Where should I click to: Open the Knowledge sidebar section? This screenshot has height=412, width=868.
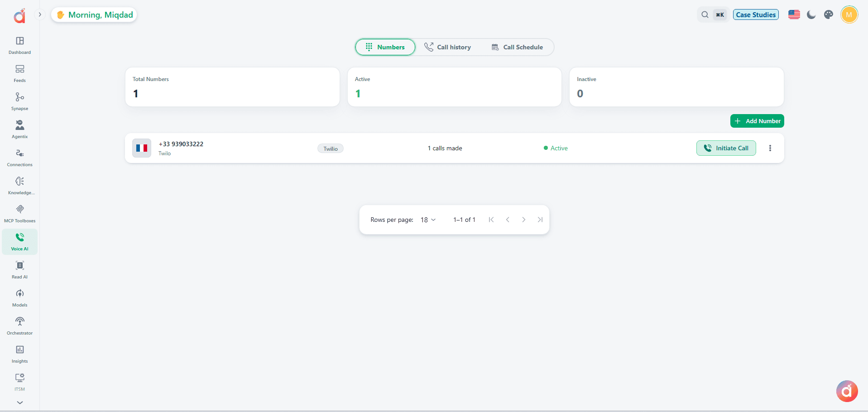point(20,186)
